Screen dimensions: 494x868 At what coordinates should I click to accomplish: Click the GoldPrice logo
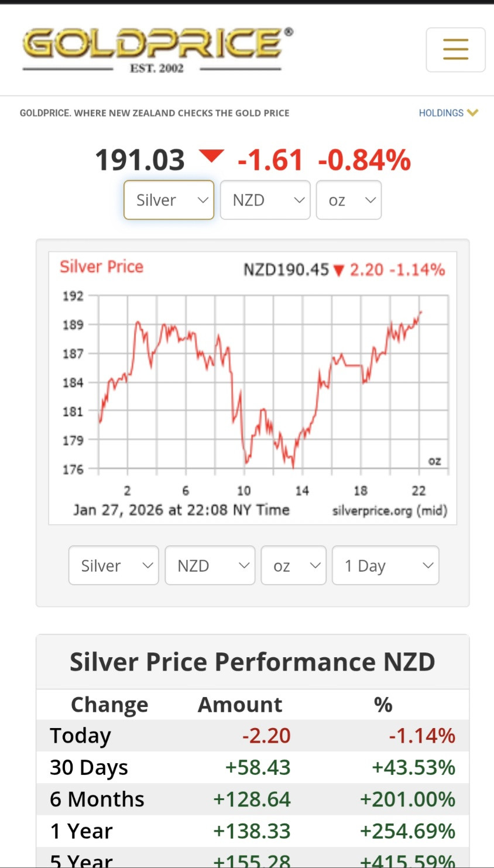(157, 50)
